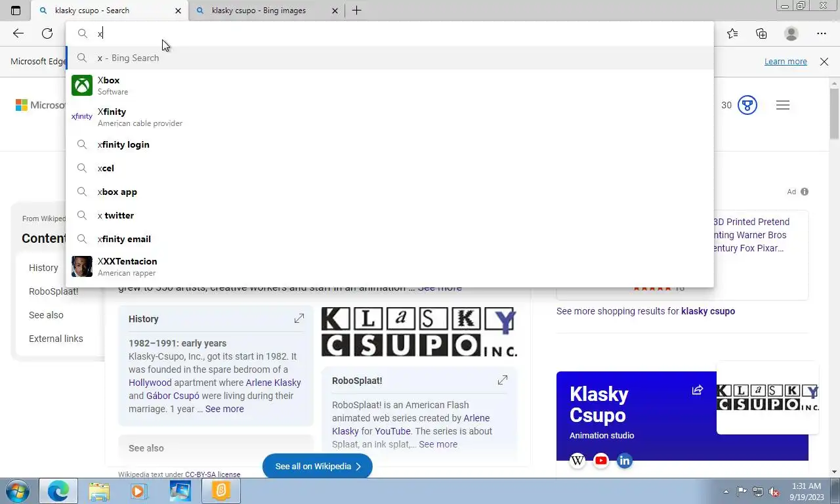Open the Edge Settings and more menu
Image resolution: width=840 pixels, height=504 pixels.
[x=822, y=33]
